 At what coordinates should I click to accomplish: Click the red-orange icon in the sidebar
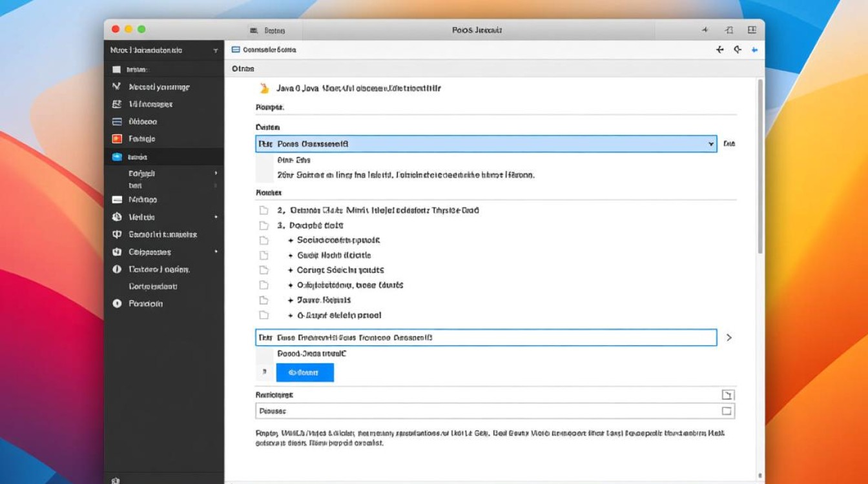coord(117,139)
